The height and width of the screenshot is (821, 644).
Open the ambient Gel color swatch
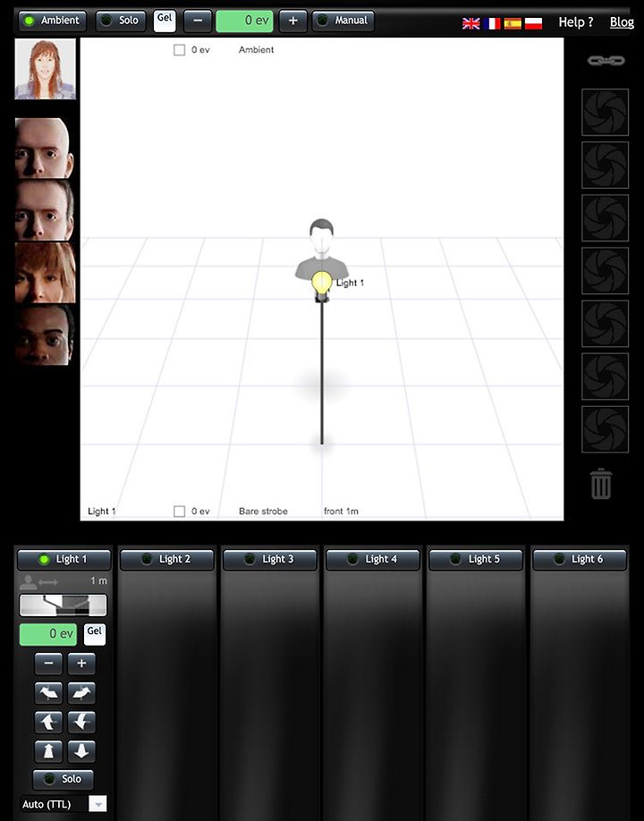pos(165,21)
